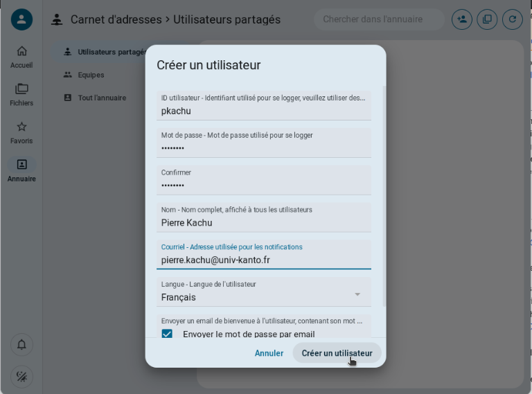The image size is (532, 394).
Task: Go to Accueil home icon
Action: (21, 51)
